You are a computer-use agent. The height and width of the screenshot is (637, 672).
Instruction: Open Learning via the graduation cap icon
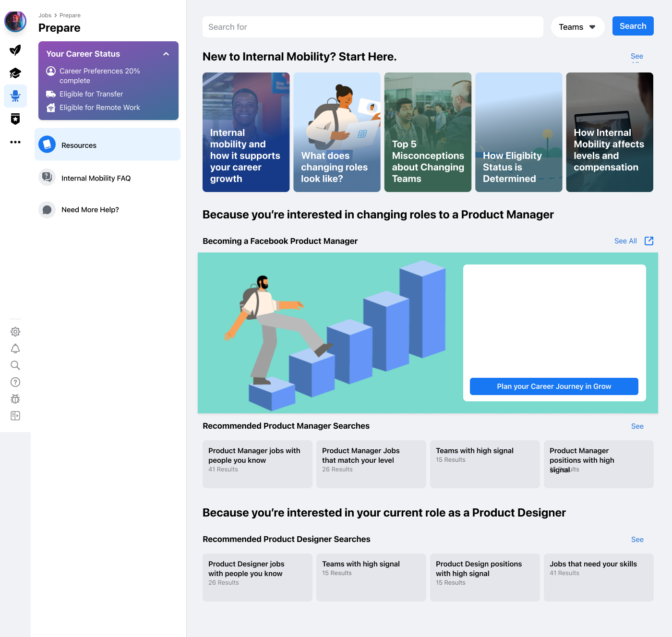tap(15, 72)
